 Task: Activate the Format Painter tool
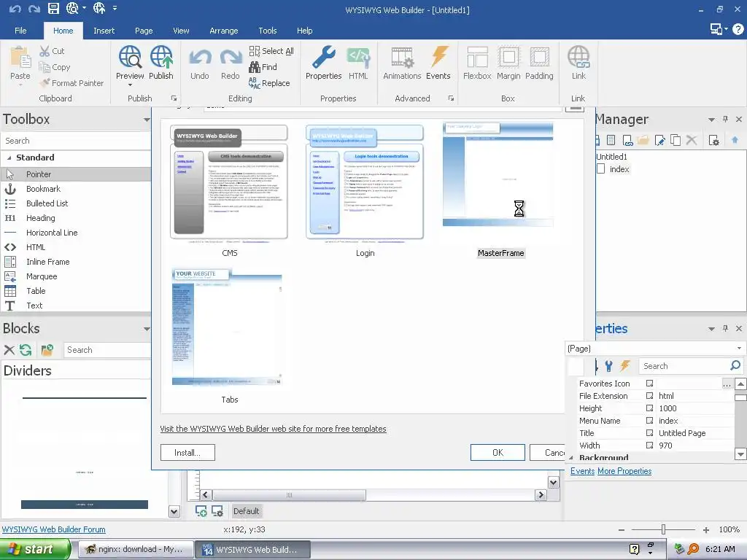(x=71, y=83)
